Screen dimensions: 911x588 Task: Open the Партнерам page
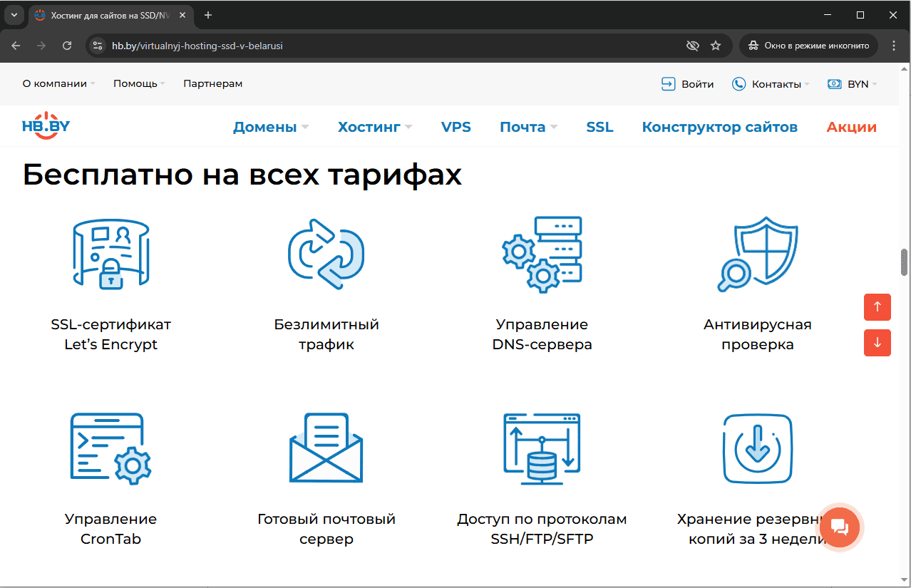212,83
